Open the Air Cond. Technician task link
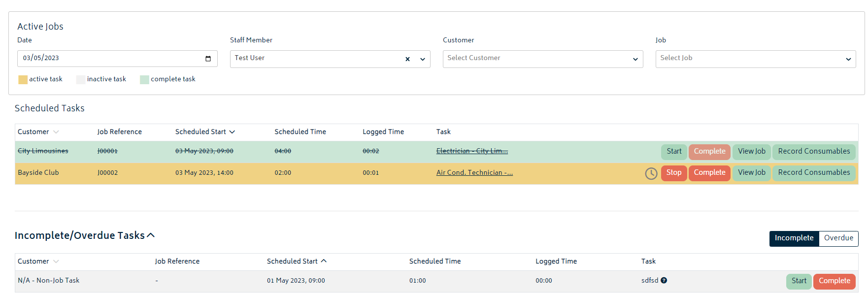 tap(474, 173)
